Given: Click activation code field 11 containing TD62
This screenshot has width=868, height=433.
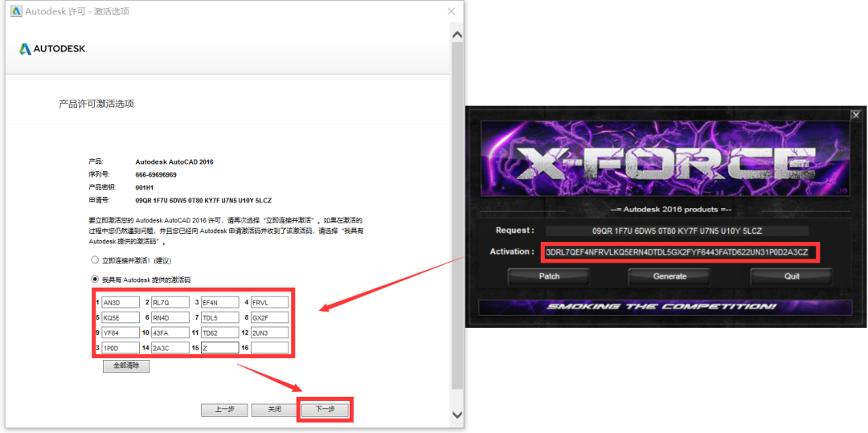Looking at the screenshot, I should click(219, 333).
